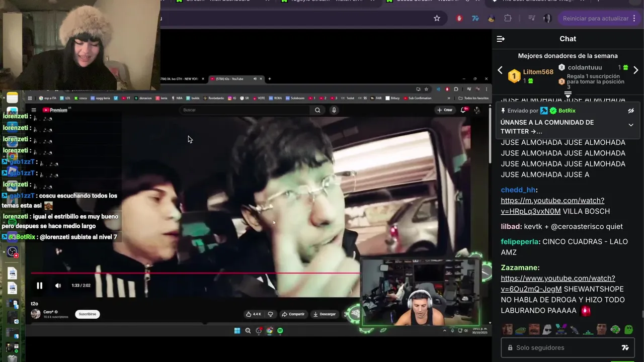Click the username lilbad in chat

[x=511, y=226]
